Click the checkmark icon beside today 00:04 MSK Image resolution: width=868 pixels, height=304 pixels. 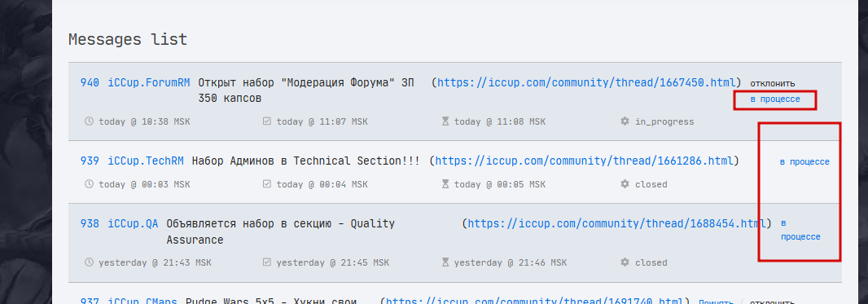point(267,184)
